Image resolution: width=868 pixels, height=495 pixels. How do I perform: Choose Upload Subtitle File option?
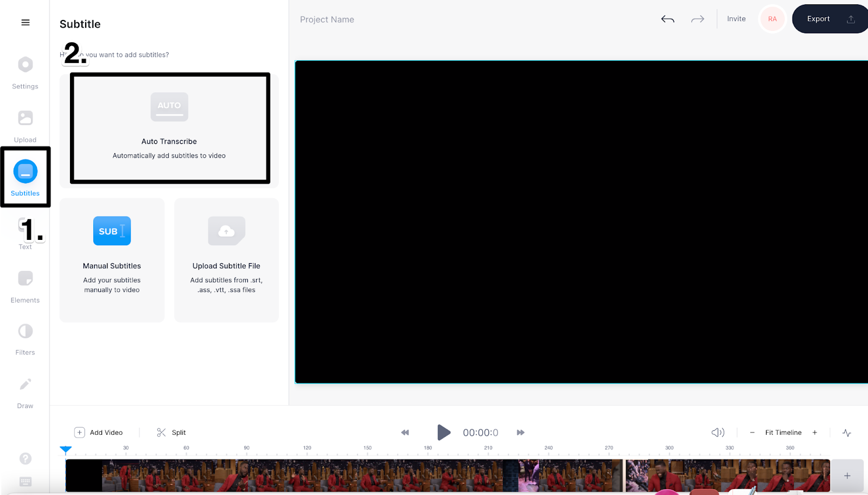tap(226, 260)
